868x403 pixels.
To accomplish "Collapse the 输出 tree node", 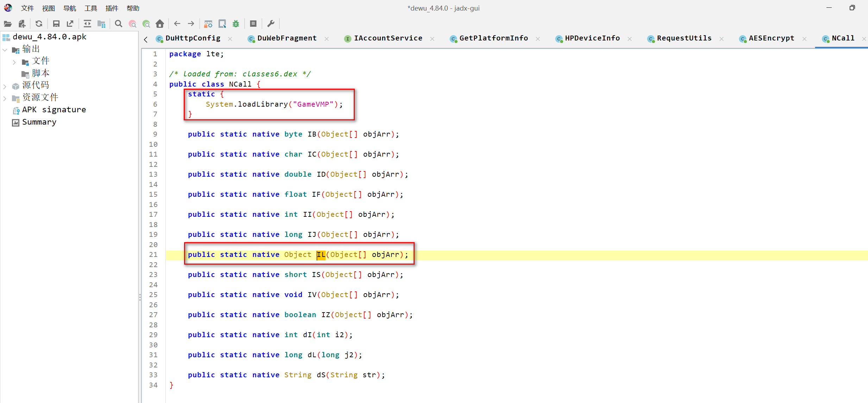I will click(x=5, y=50).
